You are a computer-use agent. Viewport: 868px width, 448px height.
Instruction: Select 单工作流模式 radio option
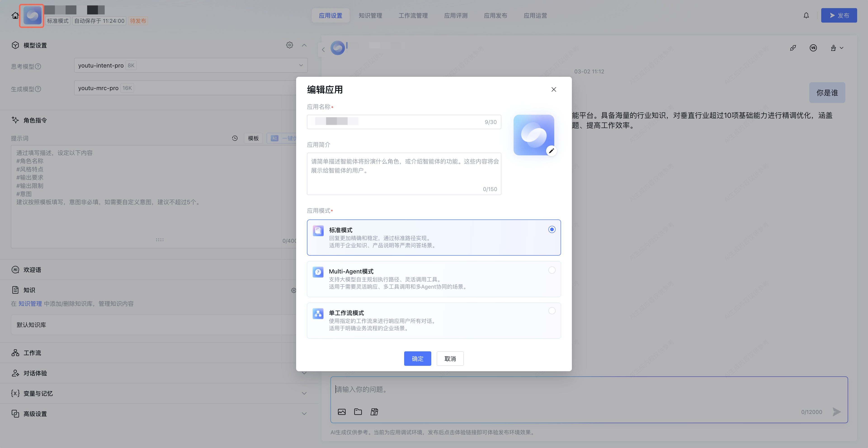552,311
